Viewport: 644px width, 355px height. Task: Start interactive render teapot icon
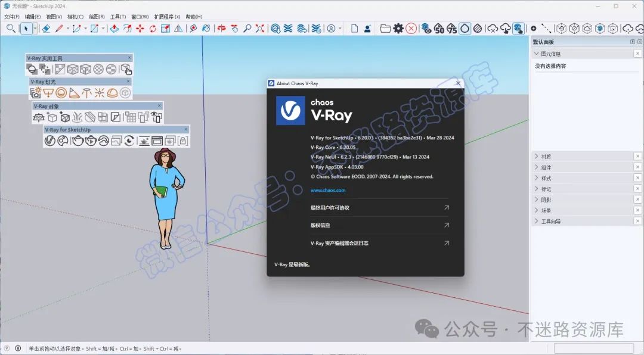pos(91,141)
